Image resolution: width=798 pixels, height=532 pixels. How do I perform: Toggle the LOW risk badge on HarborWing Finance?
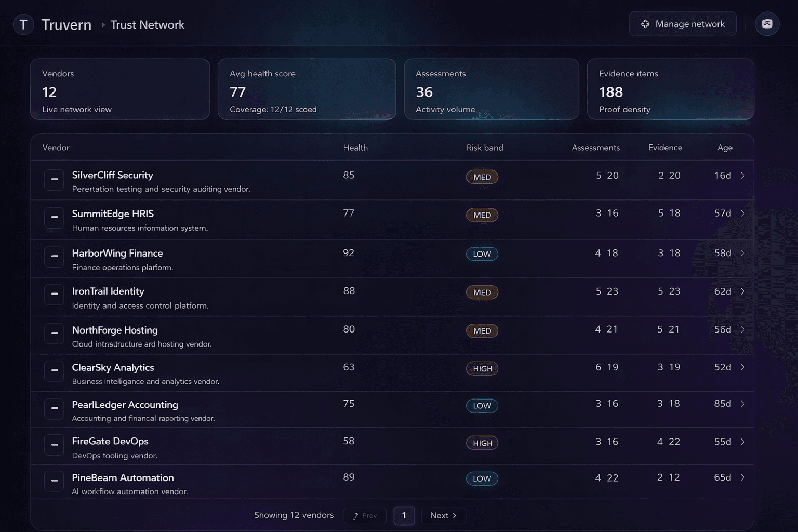click(x=482, y=254)
